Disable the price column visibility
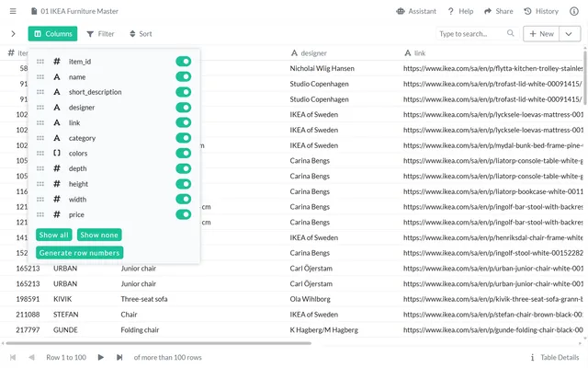The height and width of the screenshot is (368, 588). click(x=184, y=214)
